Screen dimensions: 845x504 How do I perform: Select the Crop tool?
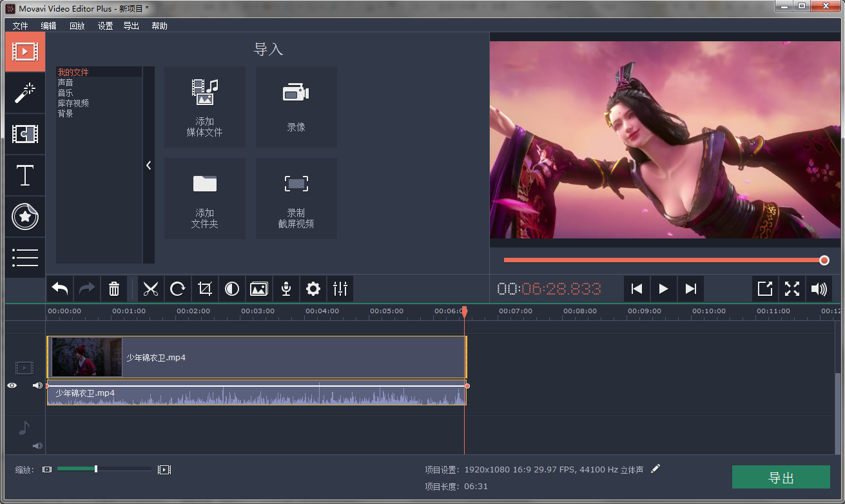(x=205, y=289)
